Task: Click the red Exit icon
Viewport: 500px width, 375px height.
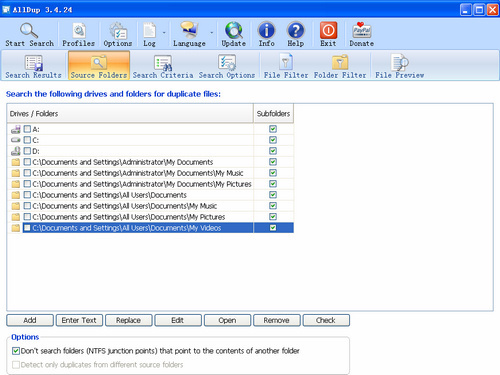Action: coord(328,30)
